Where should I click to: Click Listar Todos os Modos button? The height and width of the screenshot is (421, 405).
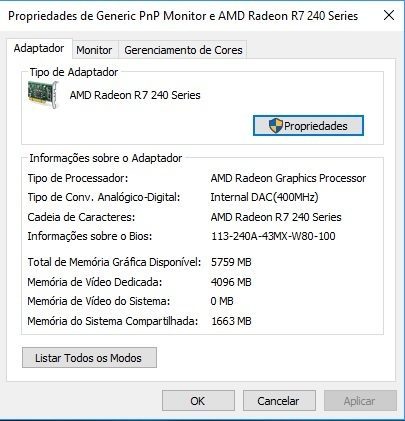click(89, 358)
